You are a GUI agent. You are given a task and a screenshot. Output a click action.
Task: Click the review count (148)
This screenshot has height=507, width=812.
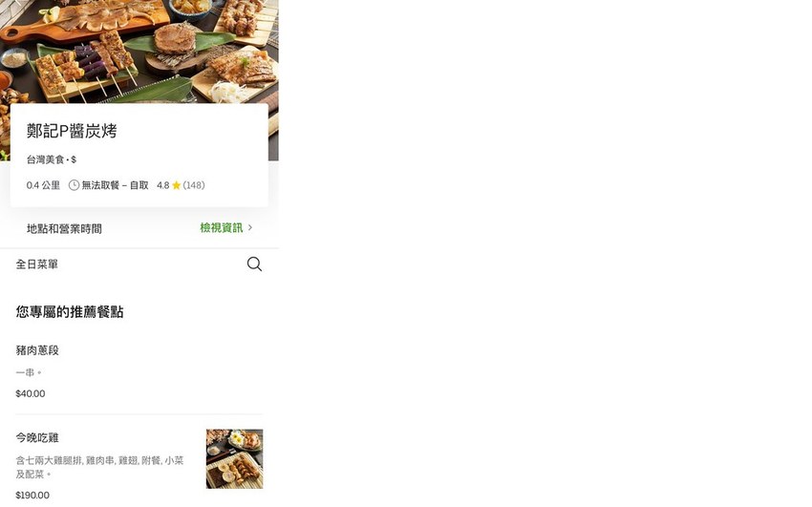point(194,185)
